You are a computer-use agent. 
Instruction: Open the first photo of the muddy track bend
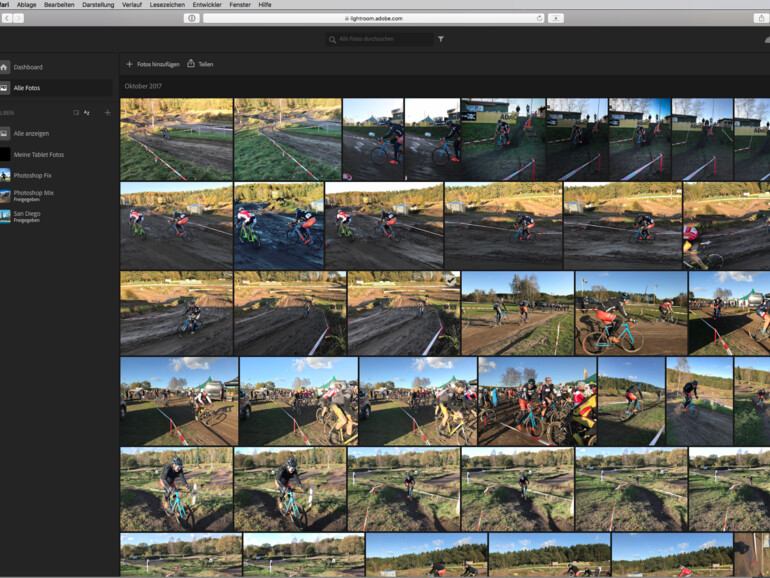pyautogui.click(x=176, y=139)
